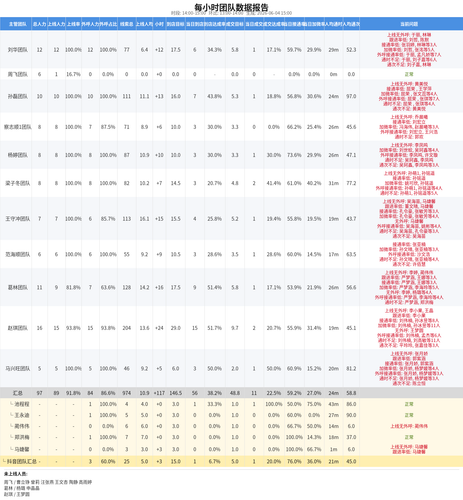Click the 146.5 arrival target total
This screenshot has width=463, height=500.
[x=175, y=393]
